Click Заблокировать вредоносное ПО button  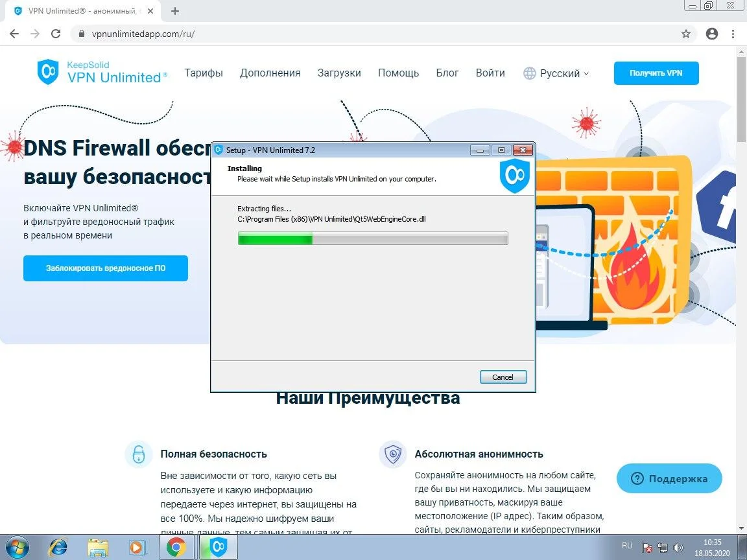pos(106,268)
